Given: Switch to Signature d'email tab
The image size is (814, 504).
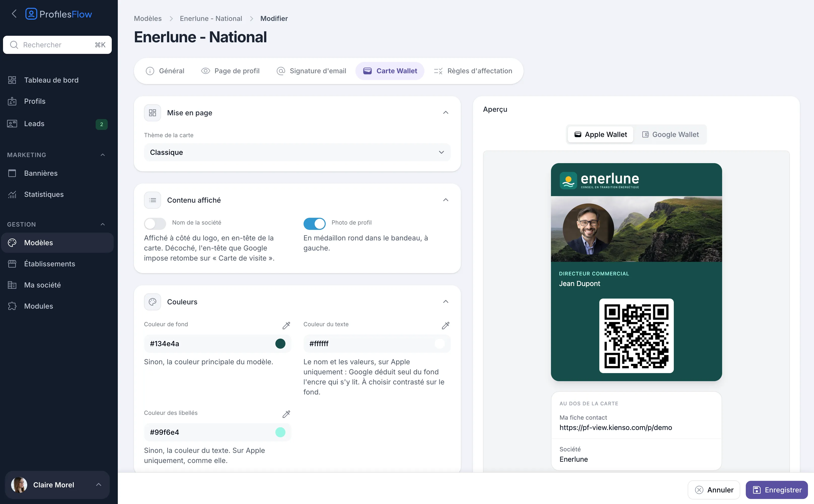Looking at the screenshot, I should (311, 71).
